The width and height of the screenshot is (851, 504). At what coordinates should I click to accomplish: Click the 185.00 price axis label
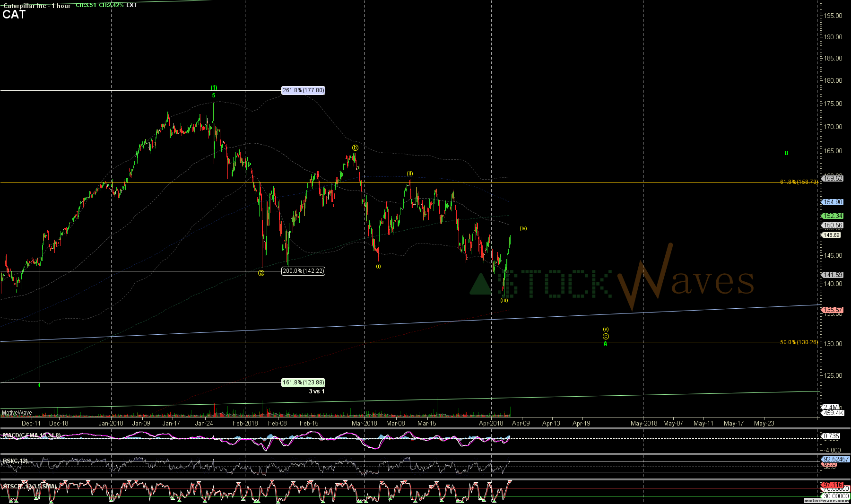coord(833,58)
